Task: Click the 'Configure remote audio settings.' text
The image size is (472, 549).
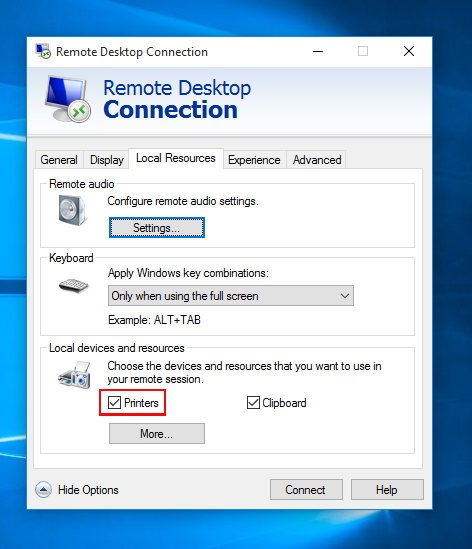Action: pyautogui.click(x=183, y=201)
